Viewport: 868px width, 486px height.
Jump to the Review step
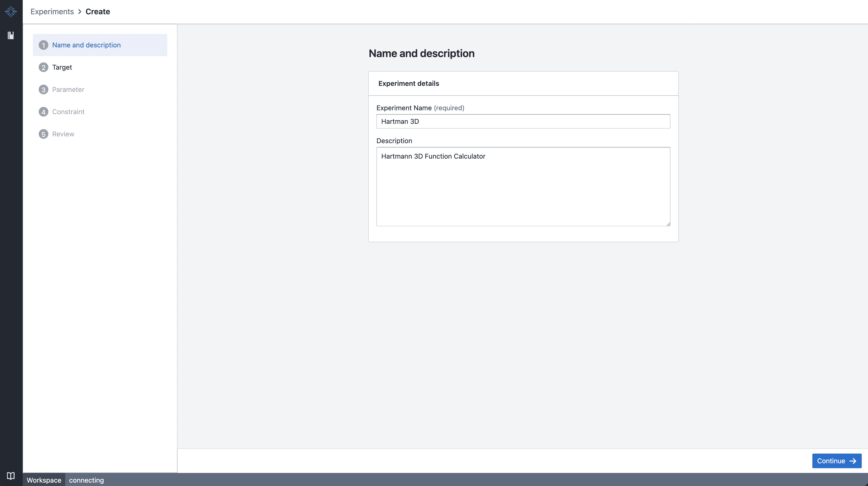[63, 134]
